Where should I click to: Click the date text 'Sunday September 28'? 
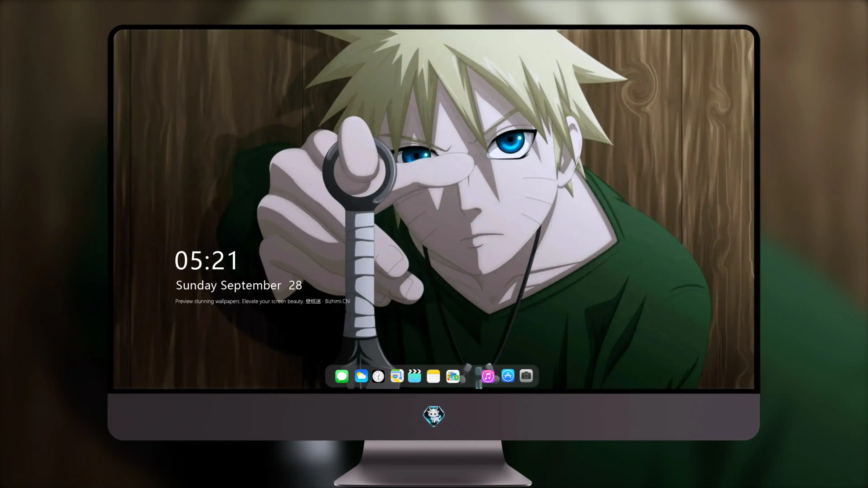coord(239,285)
